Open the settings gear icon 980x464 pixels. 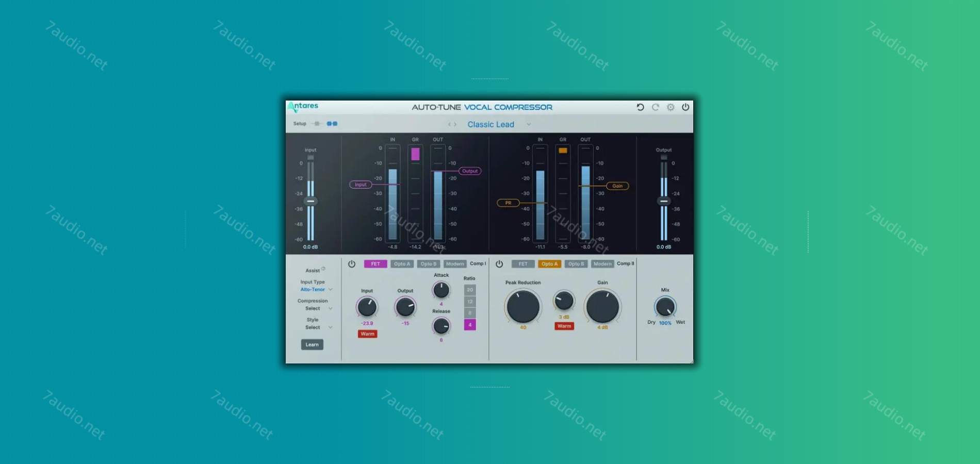[671, 107]
